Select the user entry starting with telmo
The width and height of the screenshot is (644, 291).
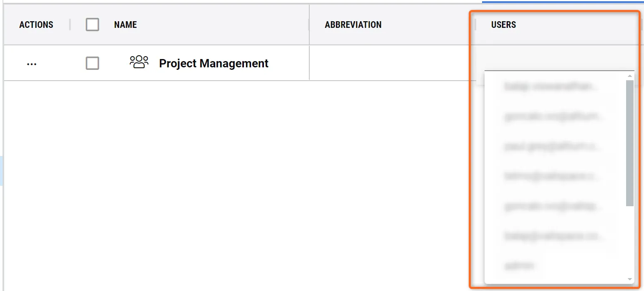(552, 176)
